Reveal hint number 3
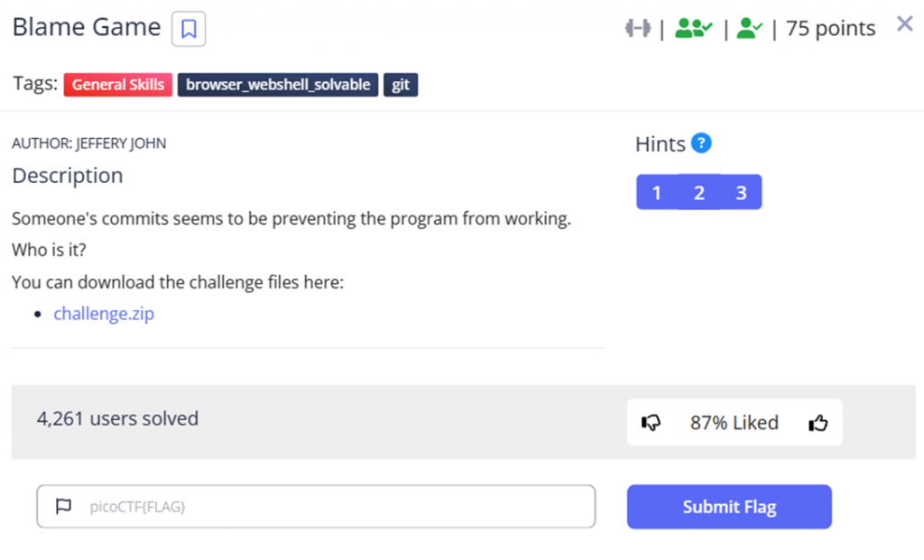Viewport: 924px width, 560px height. click(x=742, y=192)
